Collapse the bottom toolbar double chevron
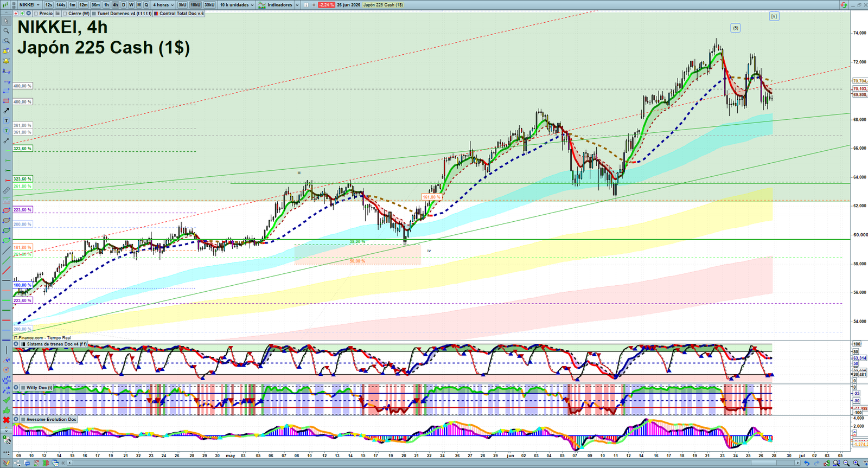The height and width of the screenshot is (468, 868). pos(63,463)
